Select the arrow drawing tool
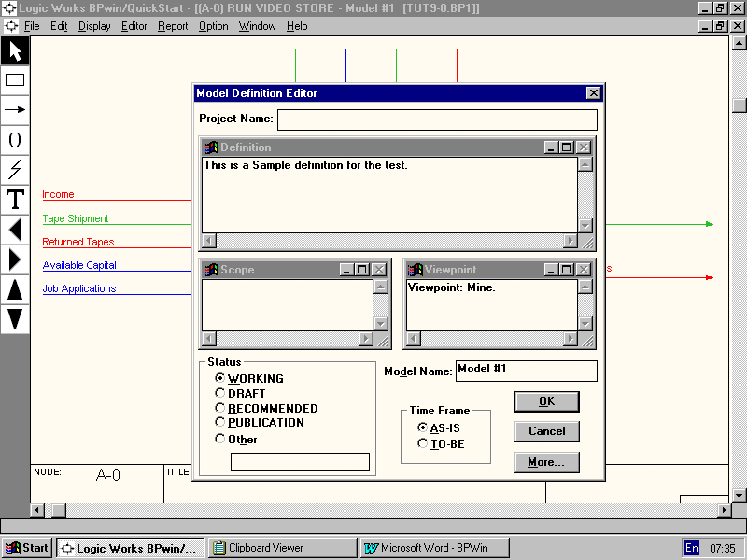Image resolution: width=747 pixels, height=560 pixels. (x=15, y=109)
